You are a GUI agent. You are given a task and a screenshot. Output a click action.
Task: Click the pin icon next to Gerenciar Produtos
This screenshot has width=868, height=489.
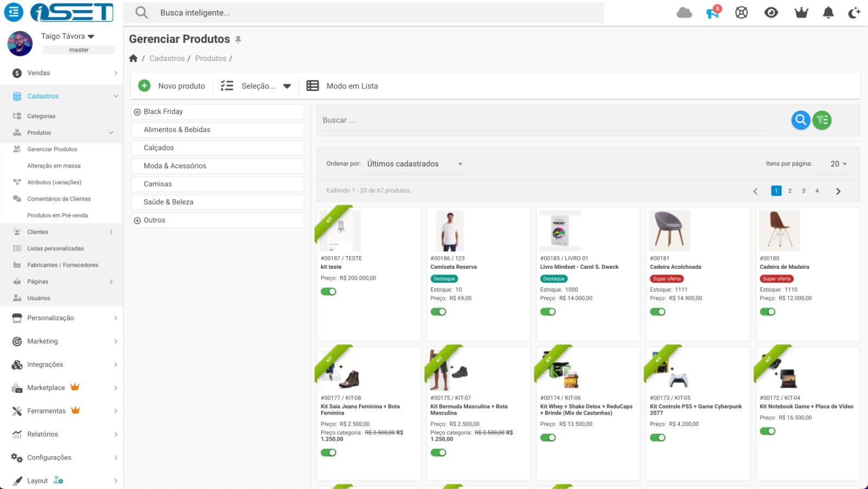(239, 39)
